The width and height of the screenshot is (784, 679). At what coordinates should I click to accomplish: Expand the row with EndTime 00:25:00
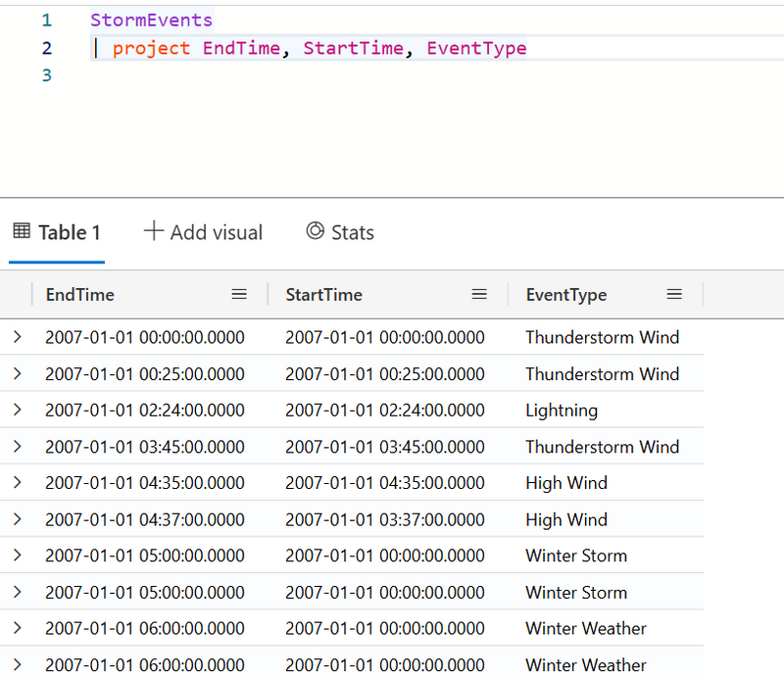point(18,373)
